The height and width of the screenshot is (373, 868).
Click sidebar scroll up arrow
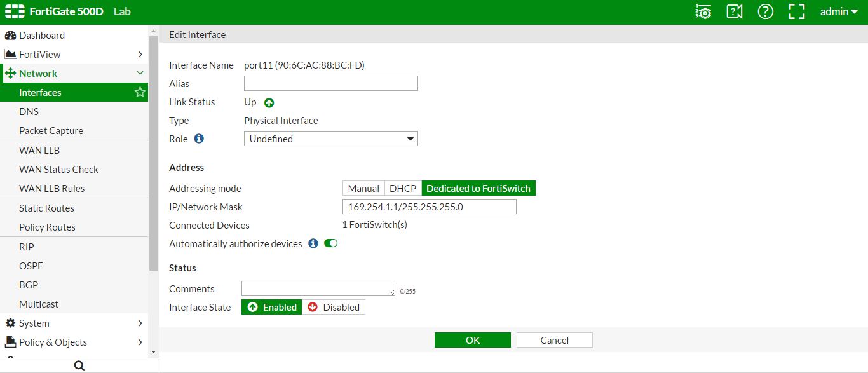coord(153,30)
